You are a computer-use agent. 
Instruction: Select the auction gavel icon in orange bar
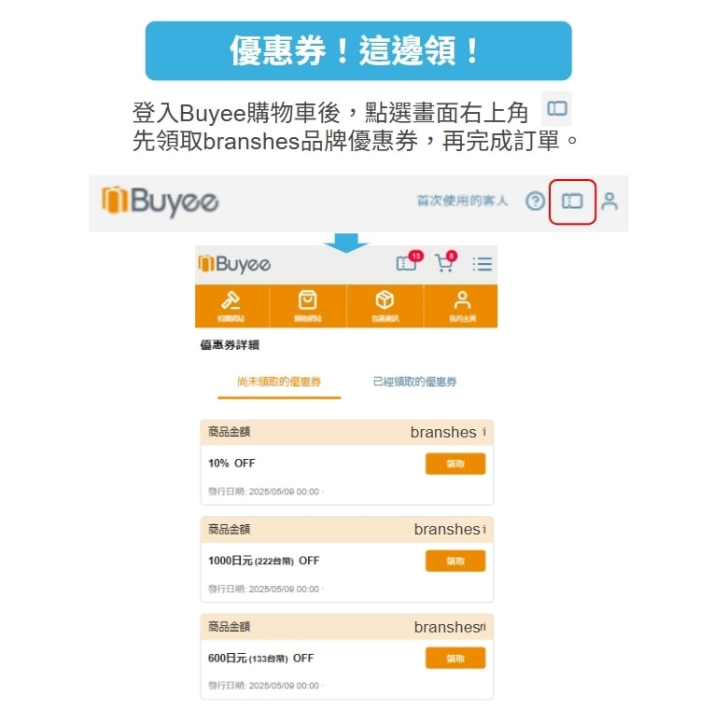231,305
